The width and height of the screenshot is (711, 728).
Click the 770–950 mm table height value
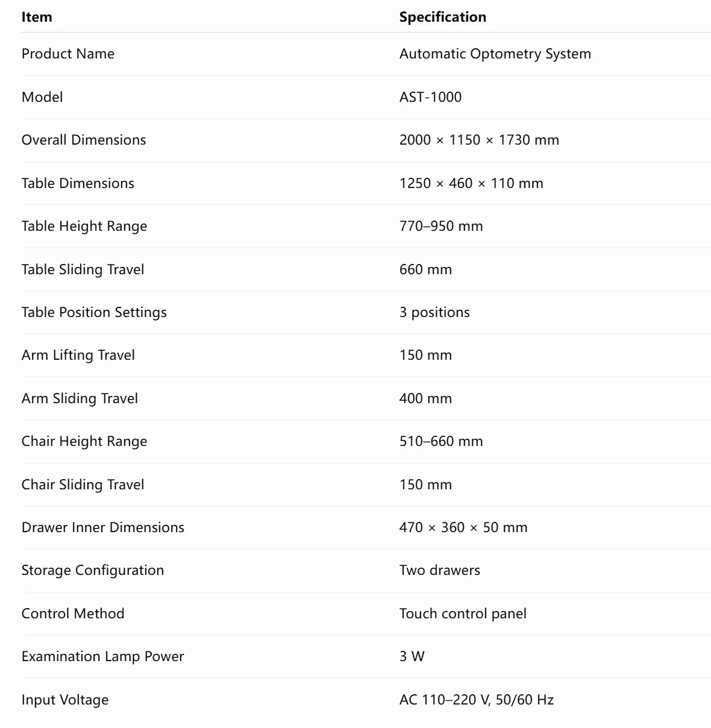point(441,226)
